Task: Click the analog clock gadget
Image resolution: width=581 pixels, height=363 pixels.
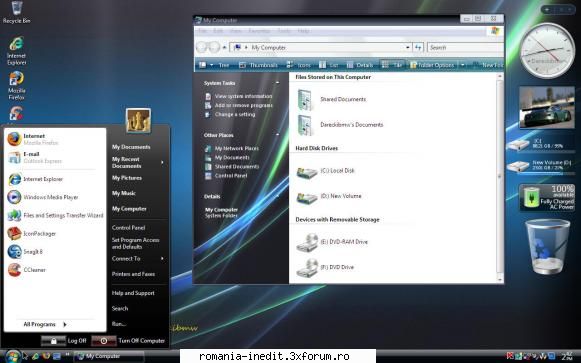Action: click(x=547, y=51)
